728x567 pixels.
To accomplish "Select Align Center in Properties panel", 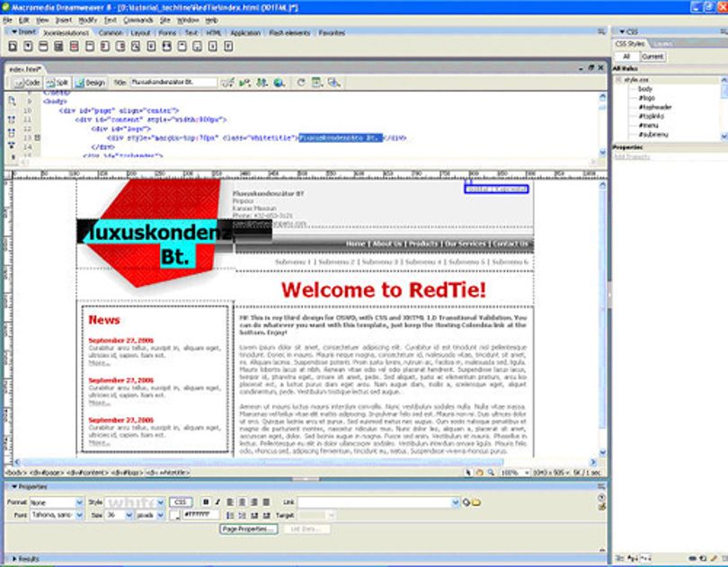I will point(243,502).
